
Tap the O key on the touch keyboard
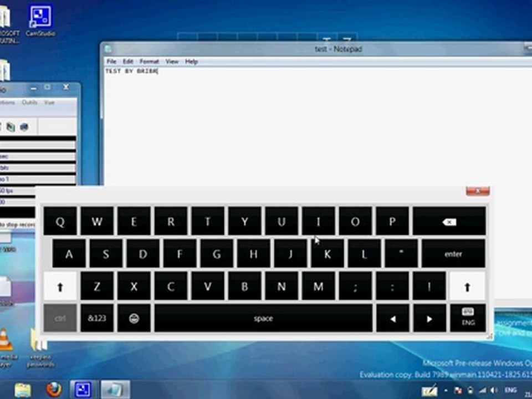click(355, 221)
